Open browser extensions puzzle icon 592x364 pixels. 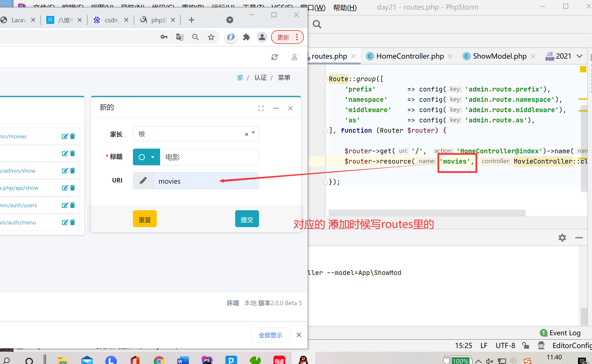(246, 37)
